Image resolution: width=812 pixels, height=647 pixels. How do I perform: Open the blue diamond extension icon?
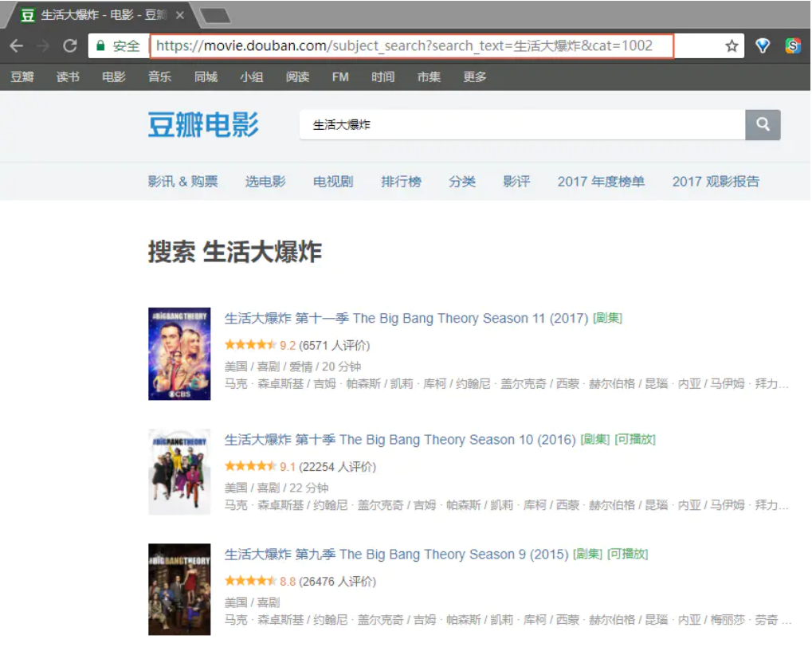[x=763, y=46]
